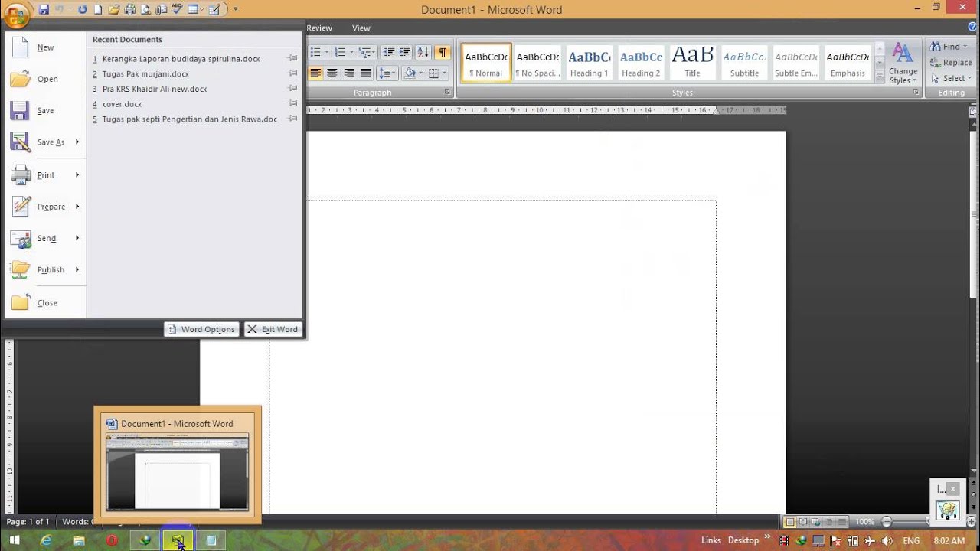Click the Increase Indent icon
The height and width of the screenshot is (551, 980).
tap(406, 52)
